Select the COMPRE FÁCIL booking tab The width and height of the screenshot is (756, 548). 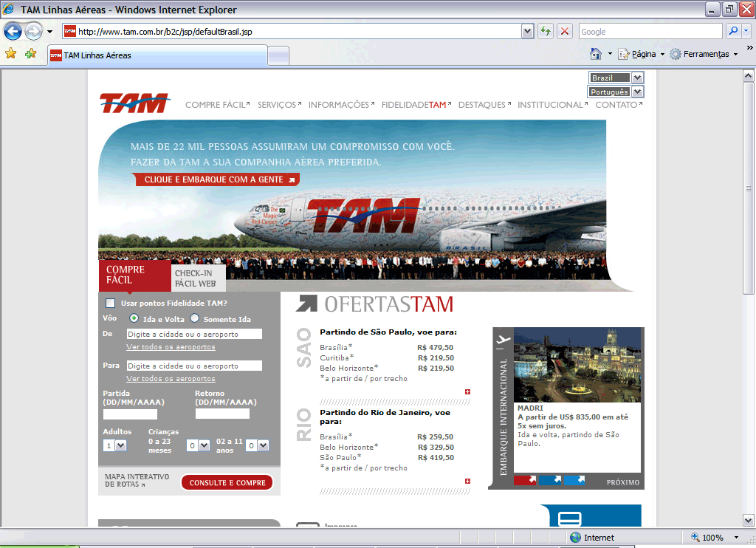134,275
